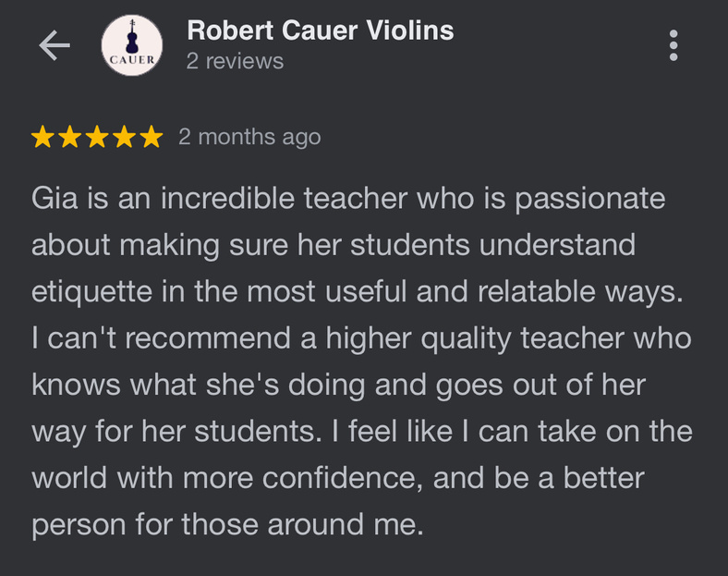Click the second yellow rating star

coord(70,138)
